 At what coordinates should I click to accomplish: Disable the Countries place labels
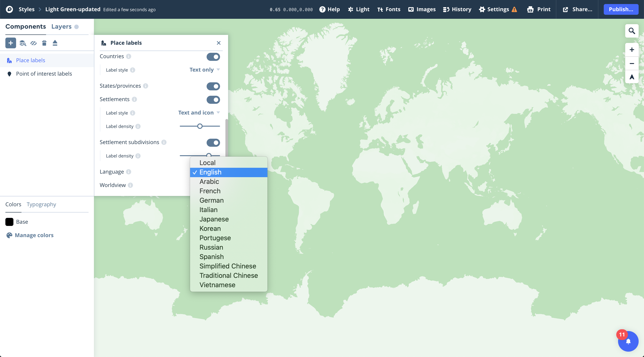coord(213,57)
